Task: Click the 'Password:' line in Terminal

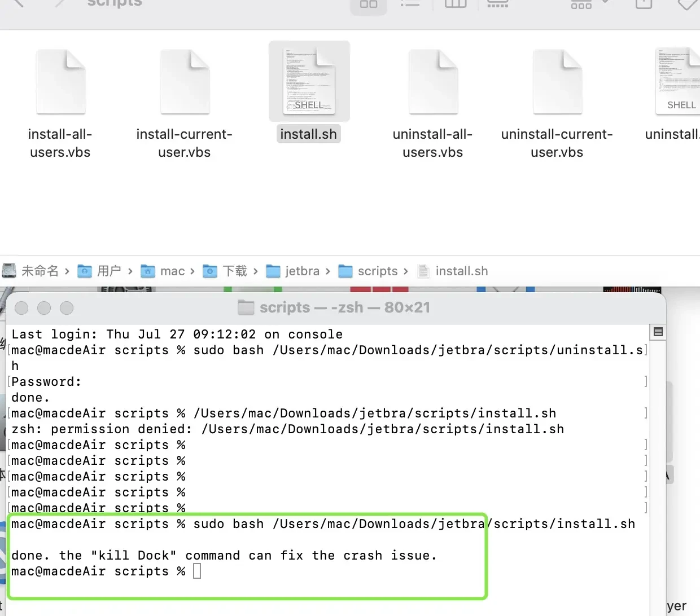Action: tap(46, 382)
